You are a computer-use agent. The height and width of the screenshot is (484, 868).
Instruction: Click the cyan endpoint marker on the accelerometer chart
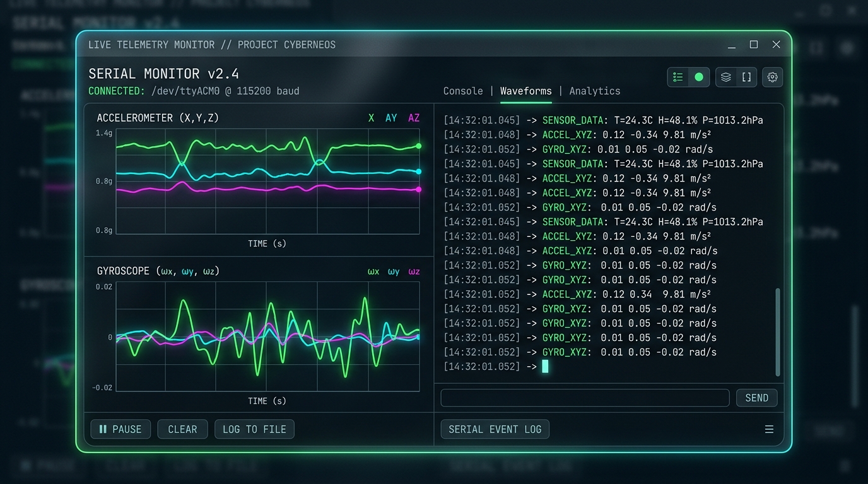tap(418, 171)
